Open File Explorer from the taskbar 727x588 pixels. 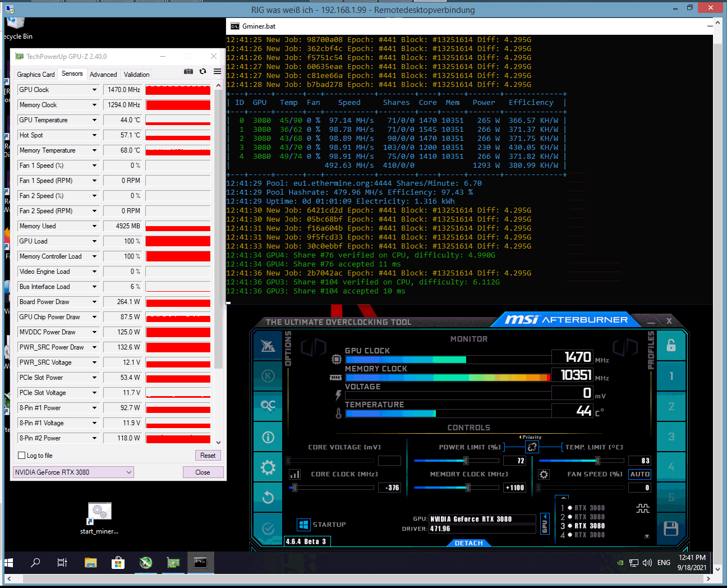[x=90, y=562]
